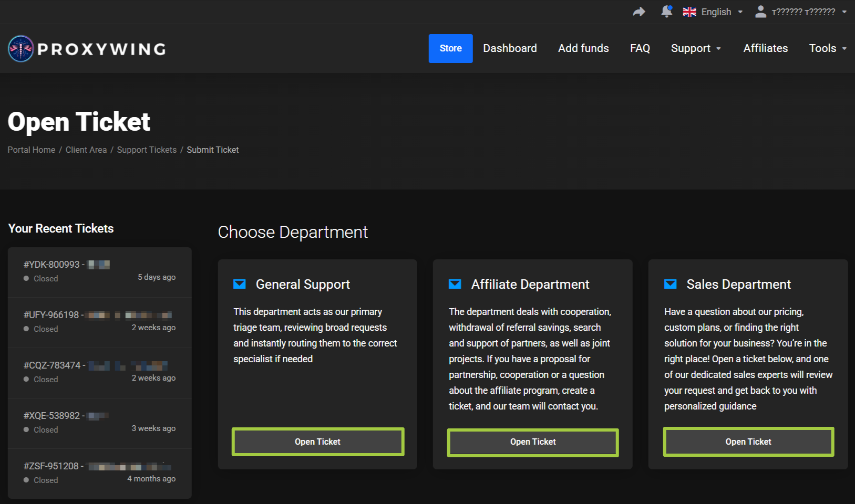Open recent ticket #YDK-800993

(100, 272)
